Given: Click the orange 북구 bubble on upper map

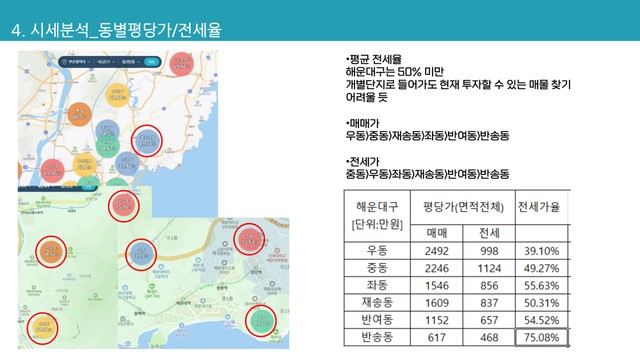Looking at the screenshot, I should tap(80, 114).
